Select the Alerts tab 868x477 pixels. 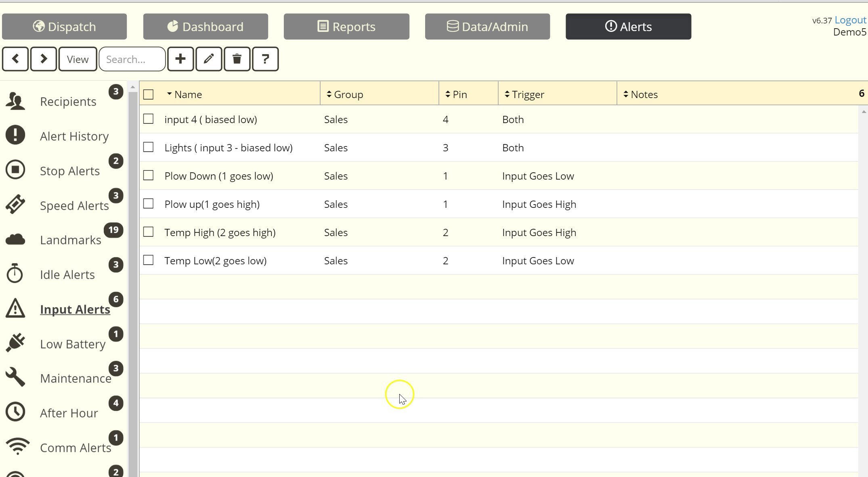pyautogui.click(x=628, y=27)
